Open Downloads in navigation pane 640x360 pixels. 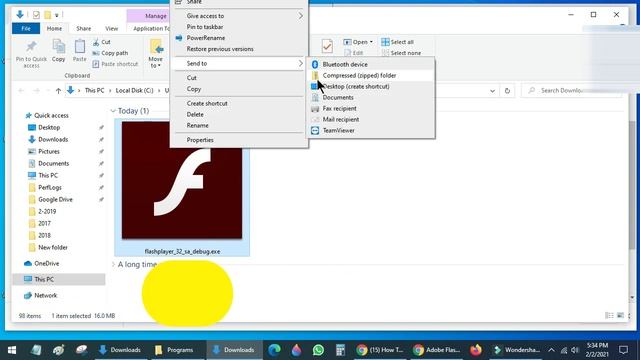[53, 140]
